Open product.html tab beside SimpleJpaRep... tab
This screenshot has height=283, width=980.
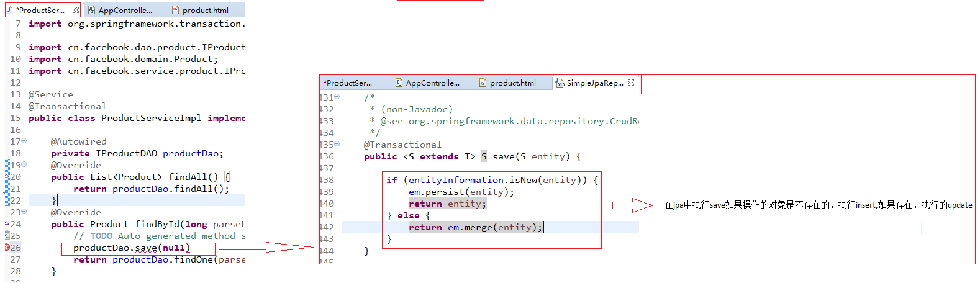[x=508, y=83]
